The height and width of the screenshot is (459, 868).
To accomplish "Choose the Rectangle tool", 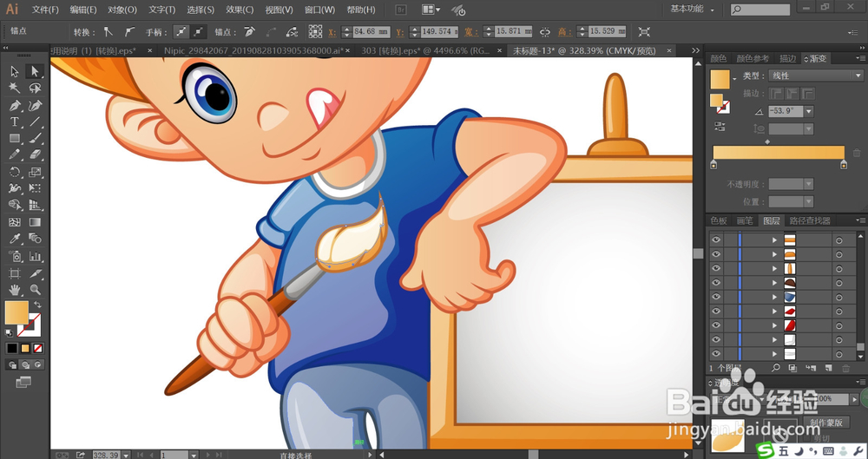I will (15, 139).
